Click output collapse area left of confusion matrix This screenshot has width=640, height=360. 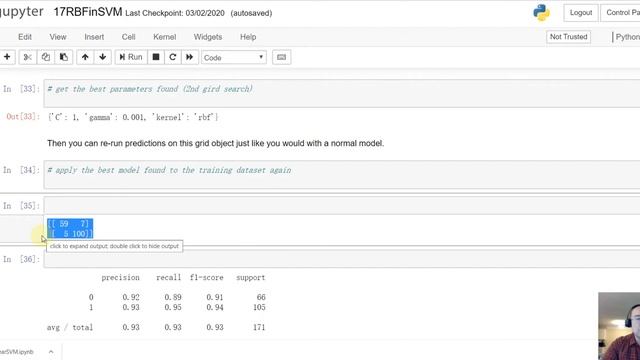point(21,229)
